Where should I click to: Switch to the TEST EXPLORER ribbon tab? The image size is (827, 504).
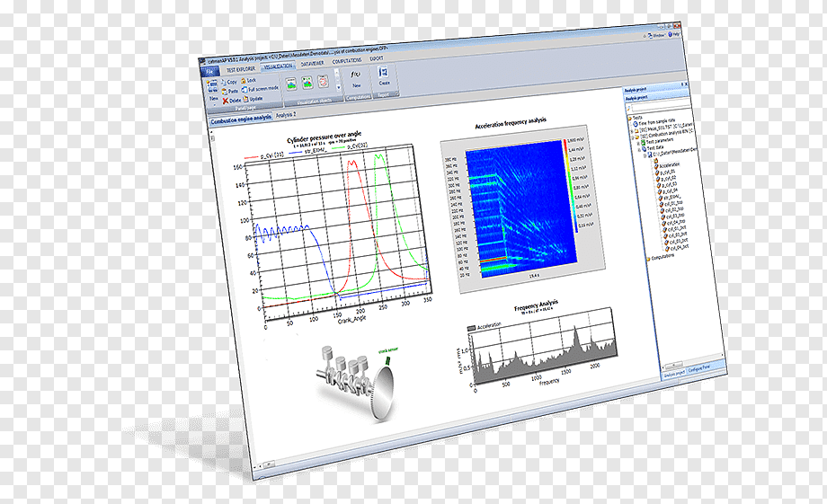241,69
